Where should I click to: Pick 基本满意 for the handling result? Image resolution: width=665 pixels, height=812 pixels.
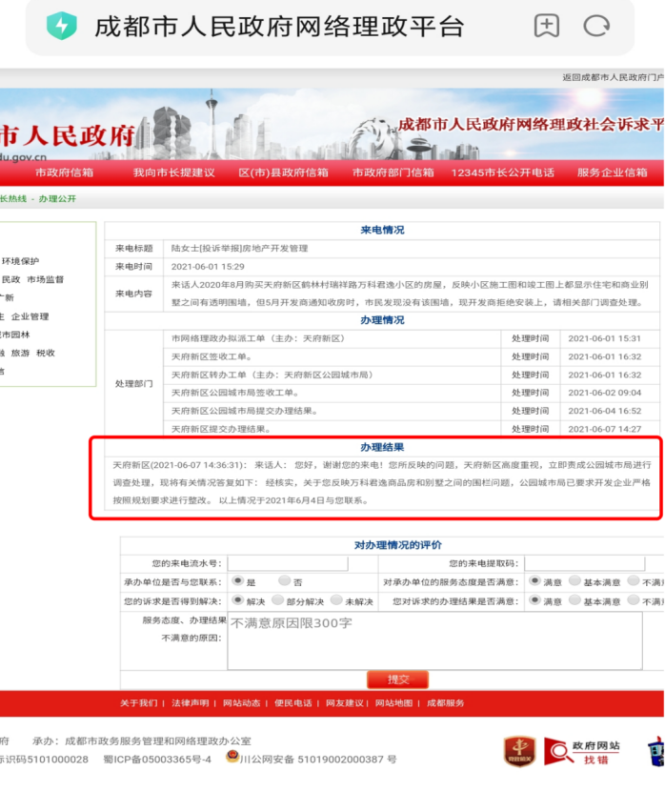click(574, 601)
